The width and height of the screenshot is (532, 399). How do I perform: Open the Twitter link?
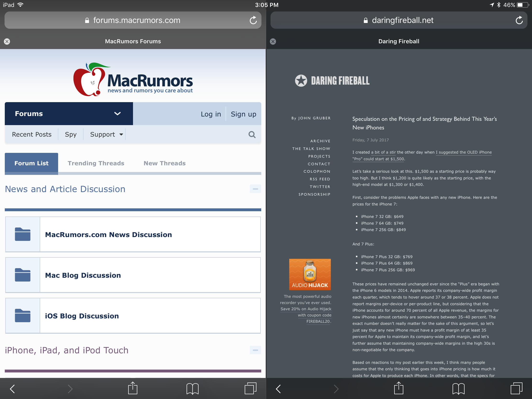pyautogui.click(x=320, y=187)
